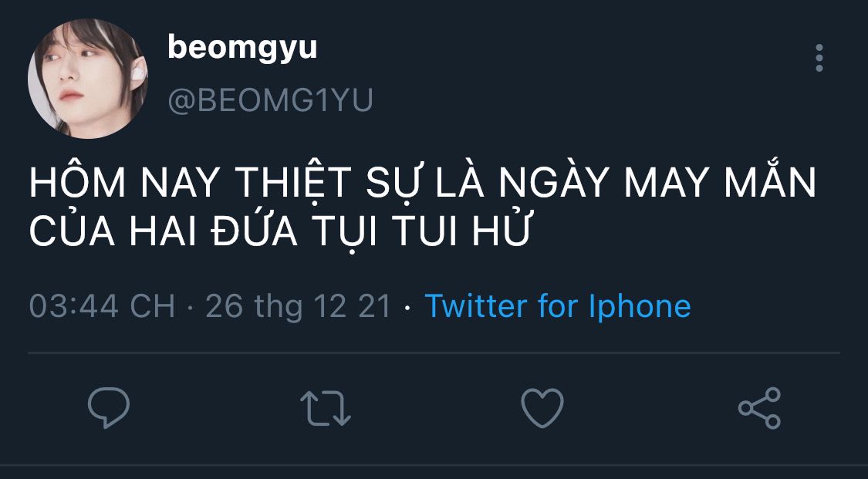
Task: Click the word THIỆT in the tweet
Action: pyautogui.click(x=293, y=181)
